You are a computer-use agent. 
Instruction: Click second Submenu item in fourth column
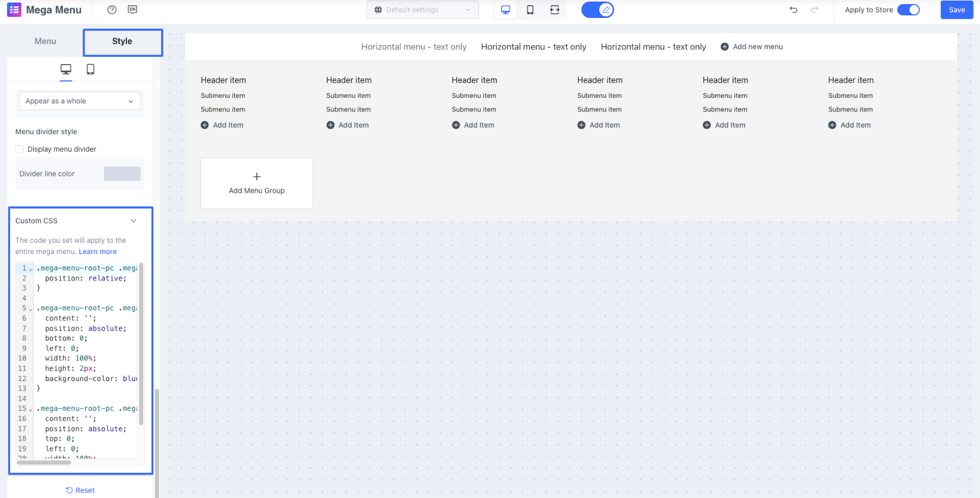tap(599, 110)
